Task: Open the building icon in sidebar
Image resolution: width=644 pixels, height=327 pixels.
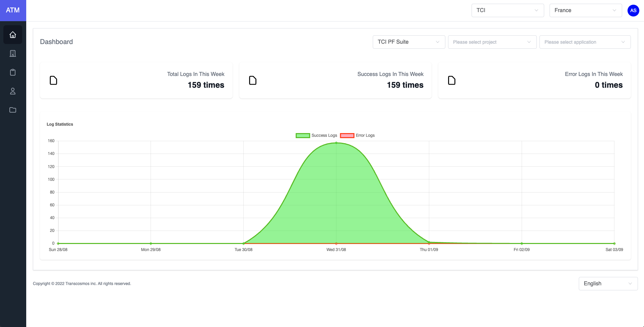Action: [13, 53]
